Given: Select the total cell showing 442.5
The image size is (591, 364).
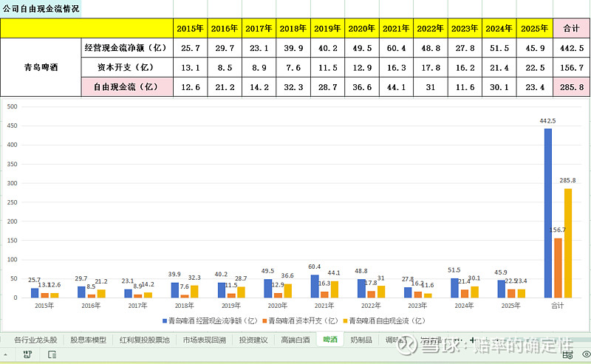Looking at the screenshot, I should [x=571, y=48].
